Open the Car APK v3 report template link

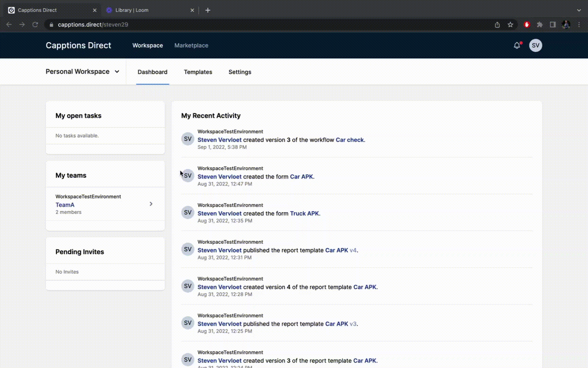point(337,324)
